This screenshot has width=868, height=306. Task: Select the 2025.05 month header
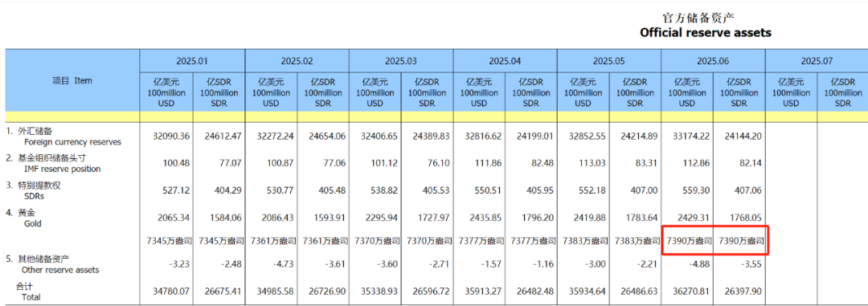(609, 61)
